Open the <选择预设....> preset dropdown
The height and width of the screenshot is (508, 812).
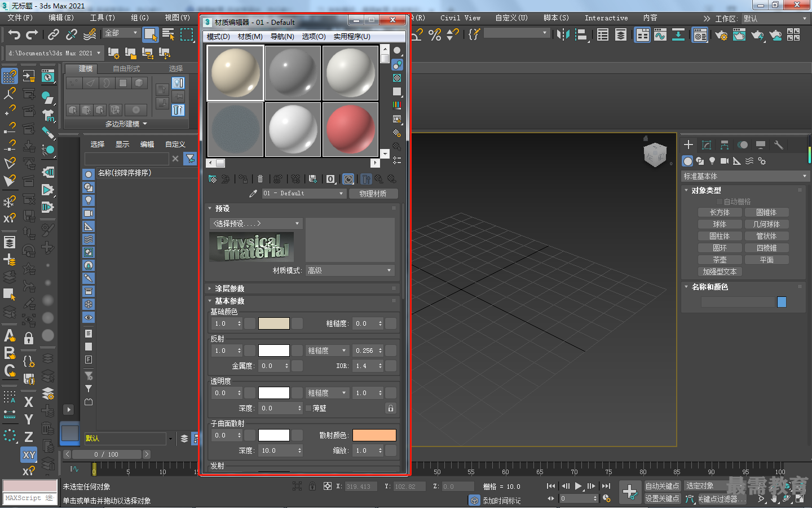(x=256, y=224)
